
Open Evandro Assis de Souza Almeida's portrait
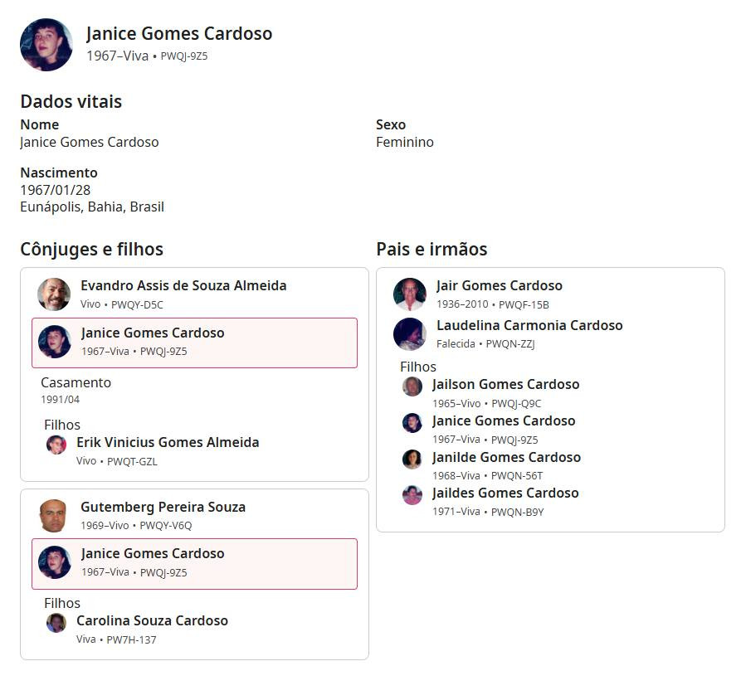pos(54,294)
